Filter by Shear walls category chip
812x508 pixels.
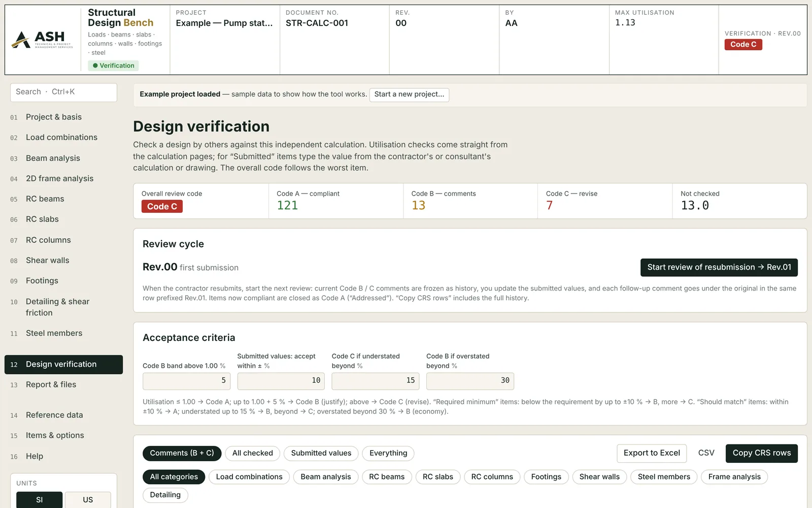pos(599,477)
